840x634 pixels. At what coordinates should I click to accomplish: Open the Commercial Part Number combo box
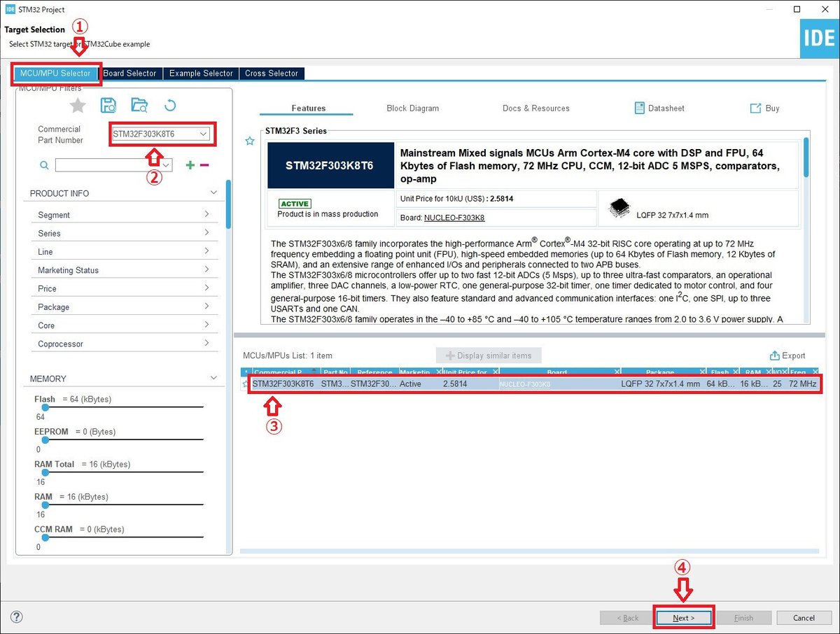162,134
